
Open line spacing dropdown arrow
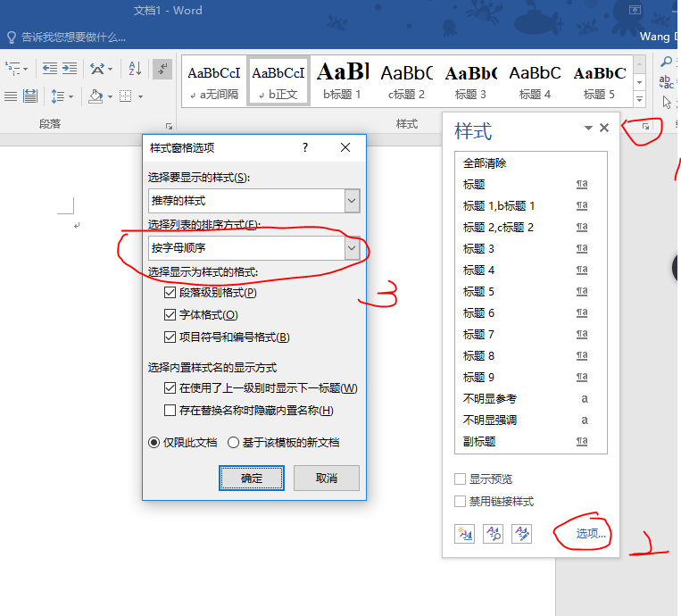(x=71, y=96)
